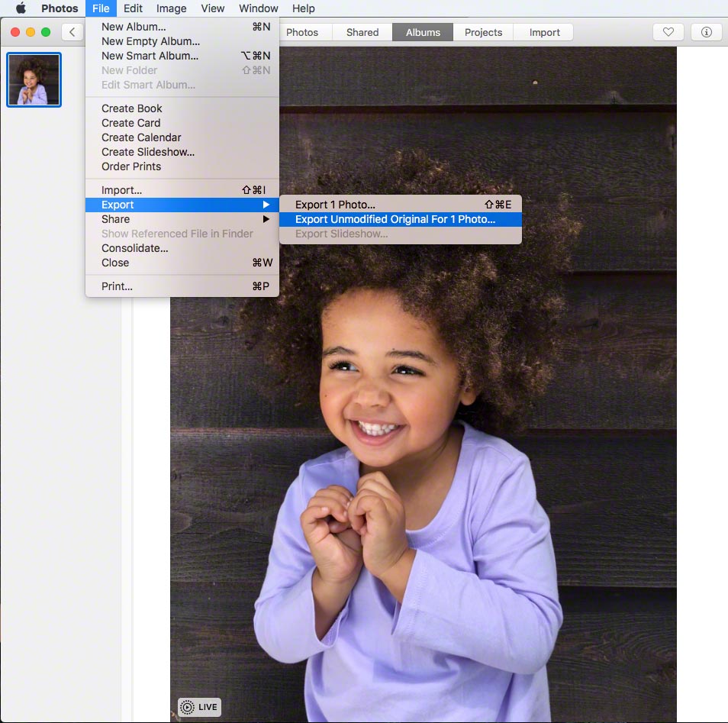Open the Photos app menu
The image size is (728, 723).
pos(60,8)
